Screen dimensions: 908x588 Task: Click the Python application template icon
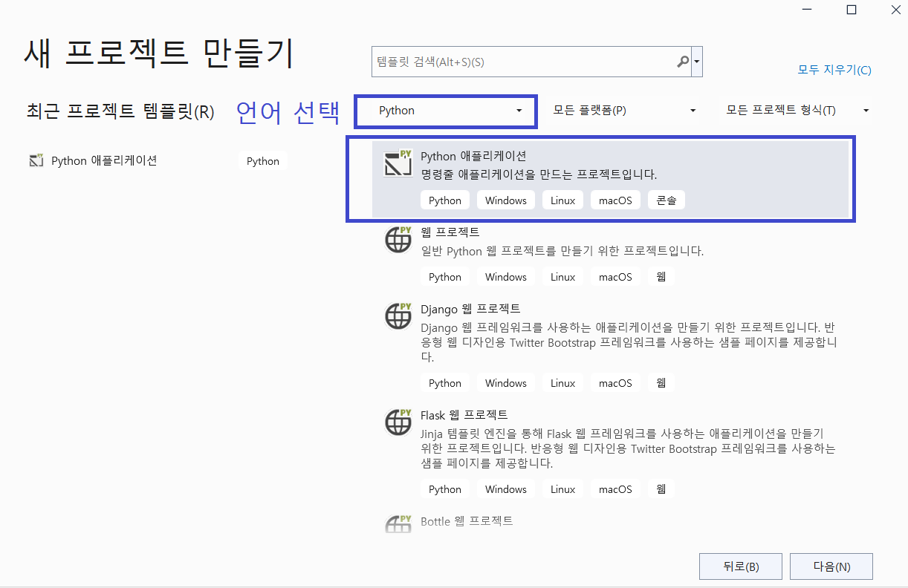398,163
